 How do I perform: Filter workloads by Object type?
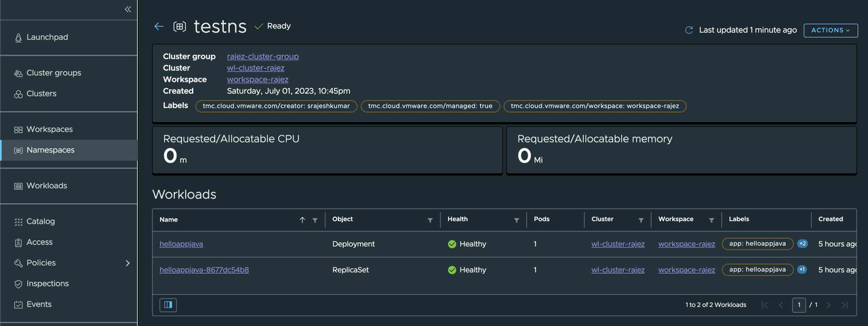pos(430,220)
